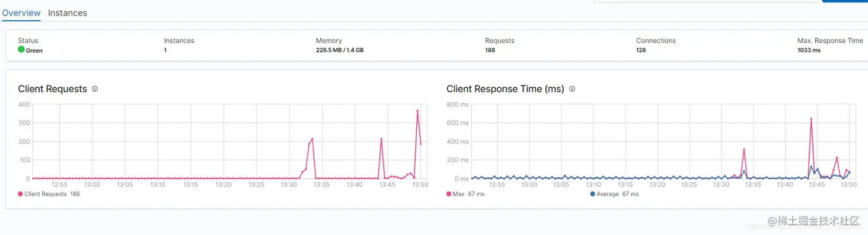Click the Max. Response Time label
This screenshot has width=868, height=235.
coord(830,41)
